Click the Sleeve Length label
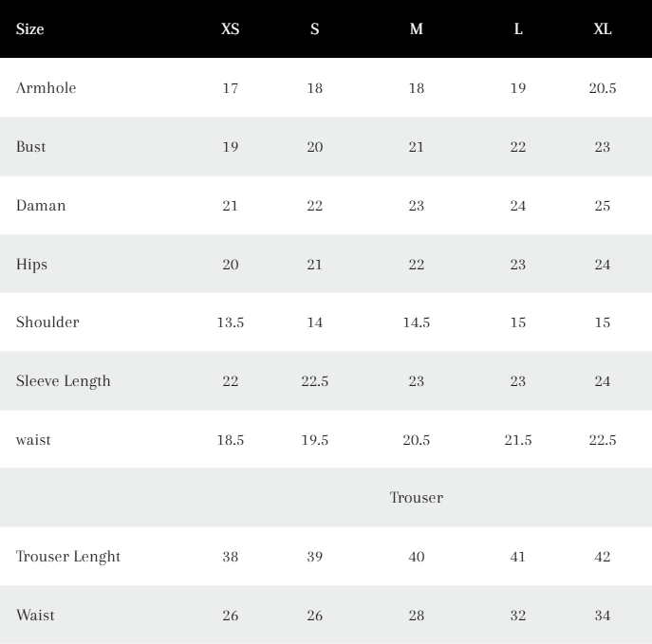Image resolution: width=652 pixels, height=644 pixels. [x=64, y=381]
